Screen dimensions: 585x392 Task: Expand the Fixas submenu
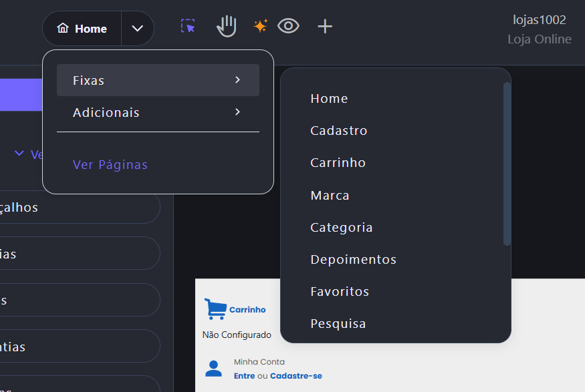click(158, 80)
